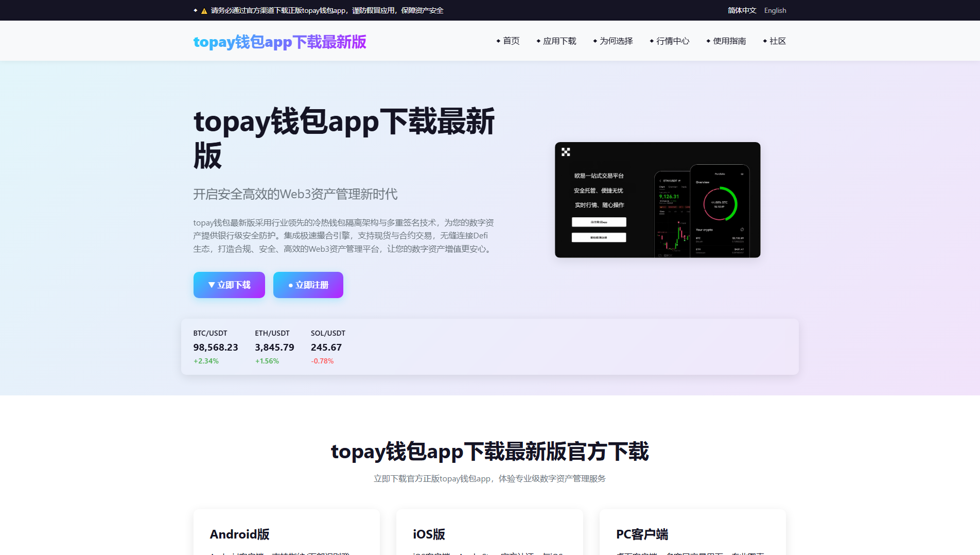
Task: Open the Android版 download card
Action: (x=287, y=532)
